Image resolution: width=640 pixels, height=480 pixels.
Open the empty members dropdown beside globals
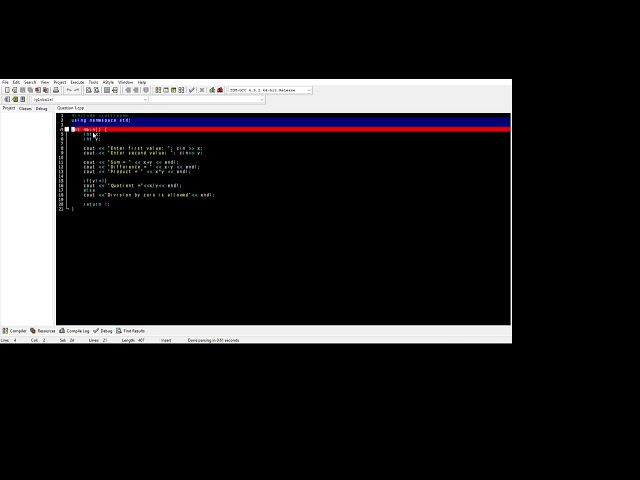tap(207, 99)
